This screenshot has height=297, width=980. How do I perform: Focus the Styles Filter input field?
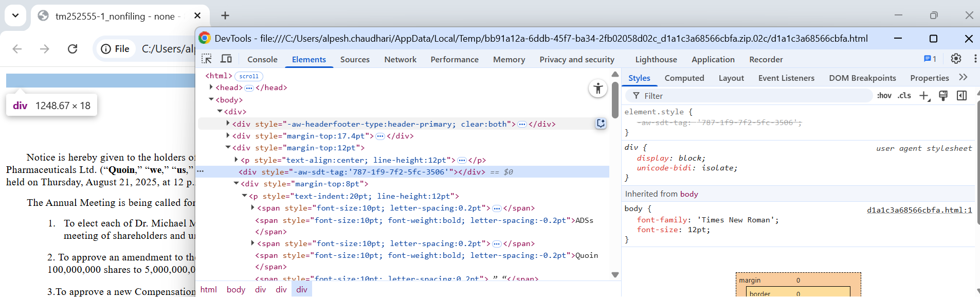pos(751,96)
